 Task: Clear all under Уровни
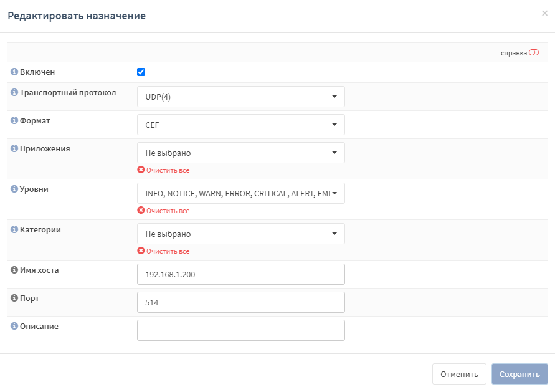tap(164, 211)
